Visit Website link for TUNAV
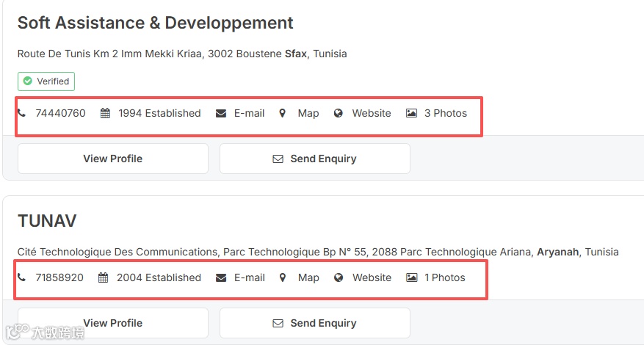This screenshot has width=644, height=345. pyautogui.click(x=372, y=277)
